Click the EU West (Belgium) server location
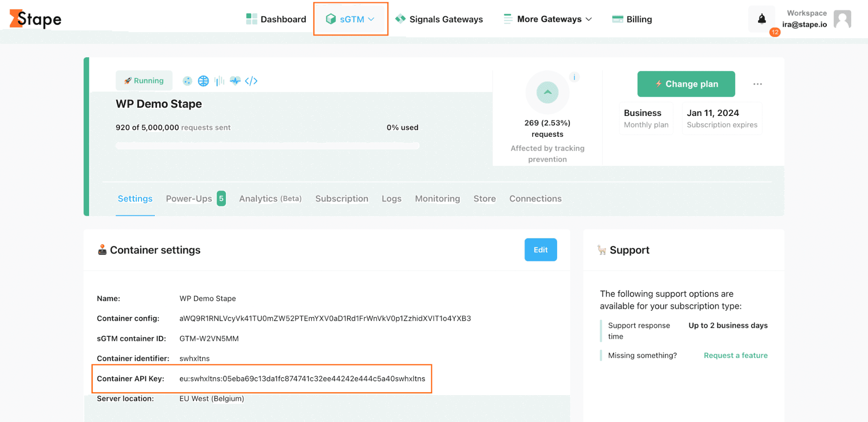This screenshot has height=422, width=868. click(x=211, y=399)
